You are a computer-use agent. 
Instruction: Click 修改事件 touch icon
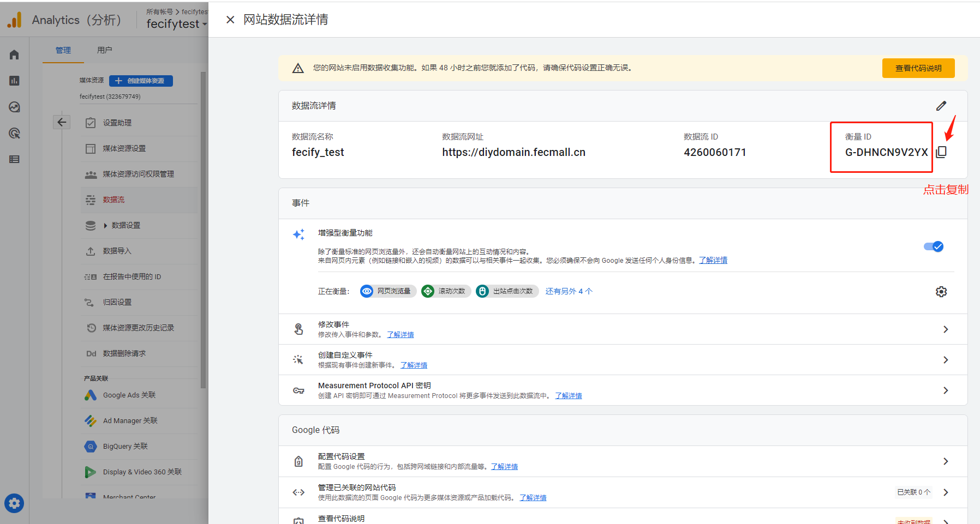298,329
